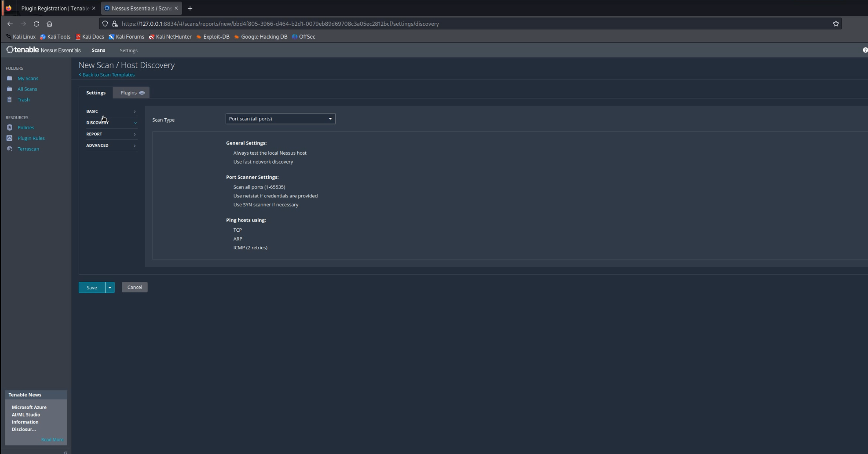868x454 pixels.
Task: Click the Plugin Rules icon
Action: [x=9, y=138]
